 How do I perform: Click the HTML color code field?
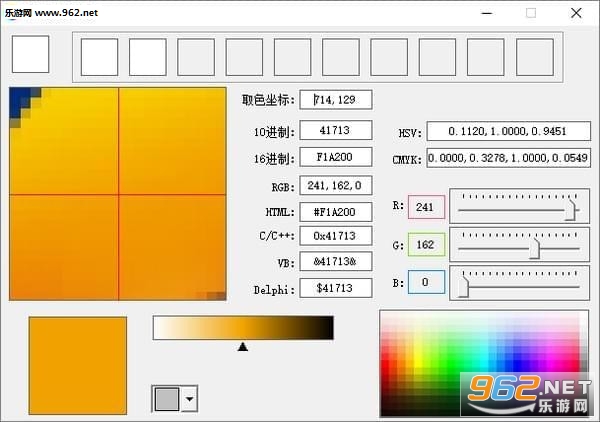click(x=336, y=212)
